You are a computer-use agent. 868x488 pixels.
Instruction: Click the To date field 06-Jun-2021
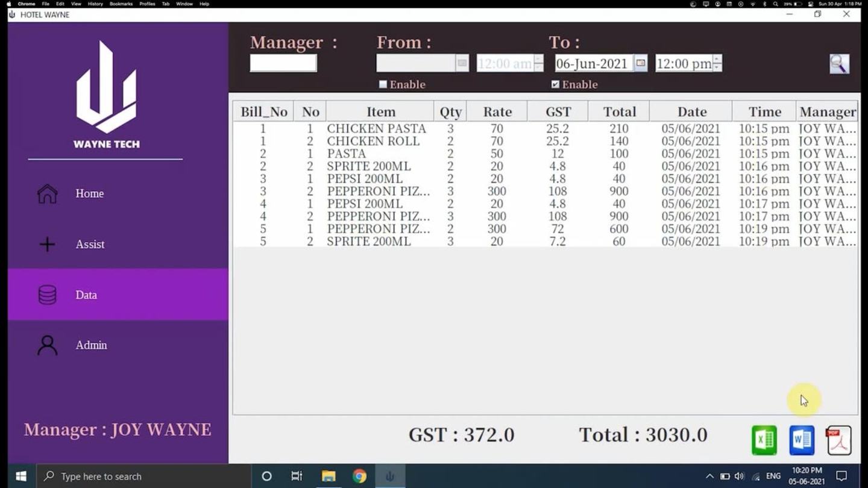[593, 63]
